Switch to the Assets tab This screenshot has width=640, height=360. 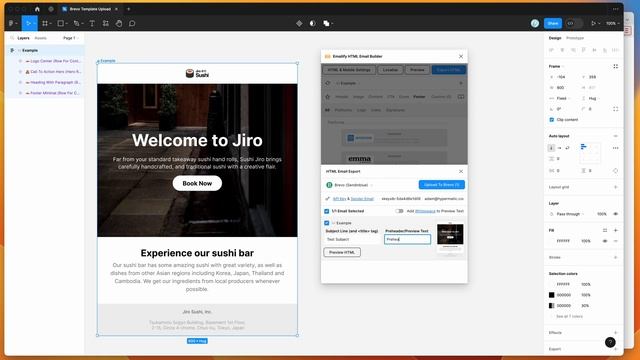click(40, 38)
